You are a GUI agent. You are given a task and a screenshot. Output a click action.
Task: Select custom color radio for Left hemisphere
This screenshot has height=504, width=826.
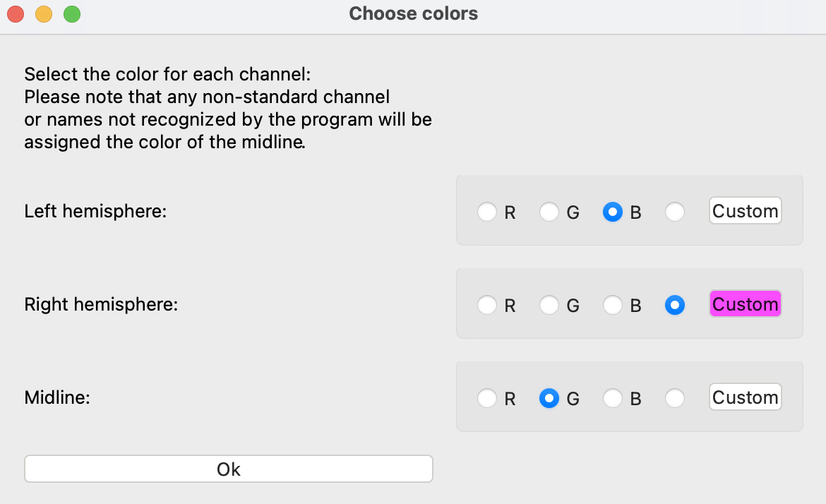675,212
